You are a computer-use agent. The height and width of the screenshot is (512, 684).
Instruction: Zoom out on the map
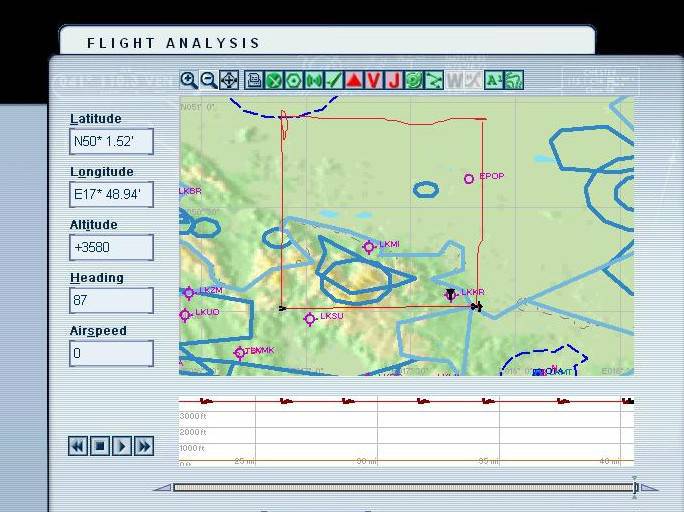209,80
